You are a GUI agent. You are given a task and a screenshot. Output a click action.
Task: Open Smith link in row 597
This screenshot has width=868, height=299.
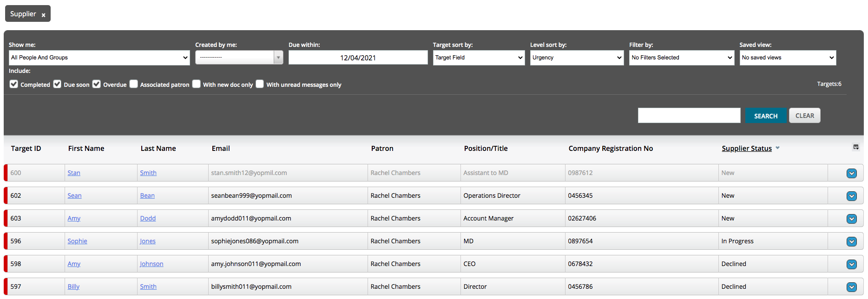coord(148,286)
